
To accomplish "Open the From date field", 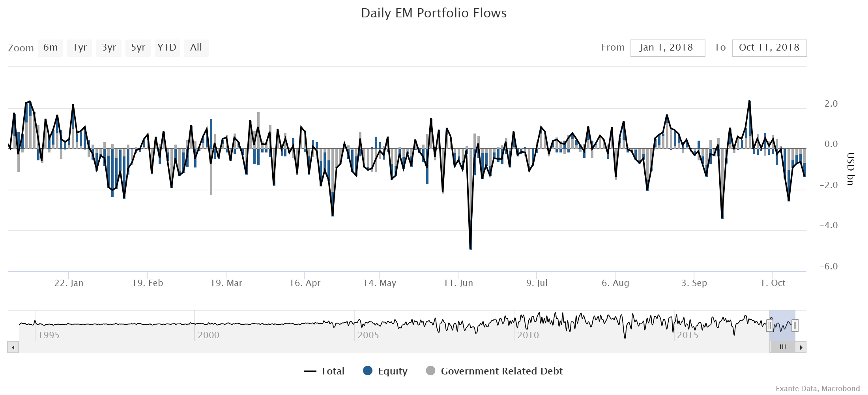I will [668, 47].
